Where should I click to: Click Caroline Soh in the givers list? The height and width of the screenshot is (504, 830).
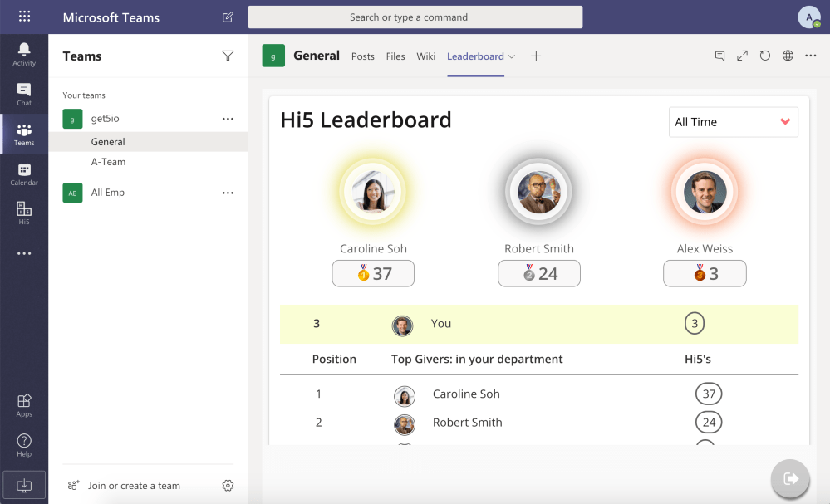click(466, 394)
